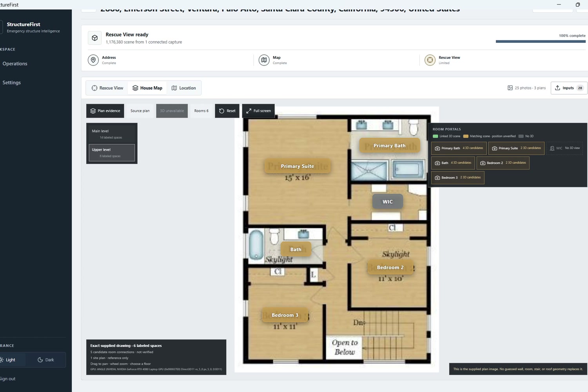588x392 pixels.
Task: Select the House Map tab
Action: coord(147,88)
